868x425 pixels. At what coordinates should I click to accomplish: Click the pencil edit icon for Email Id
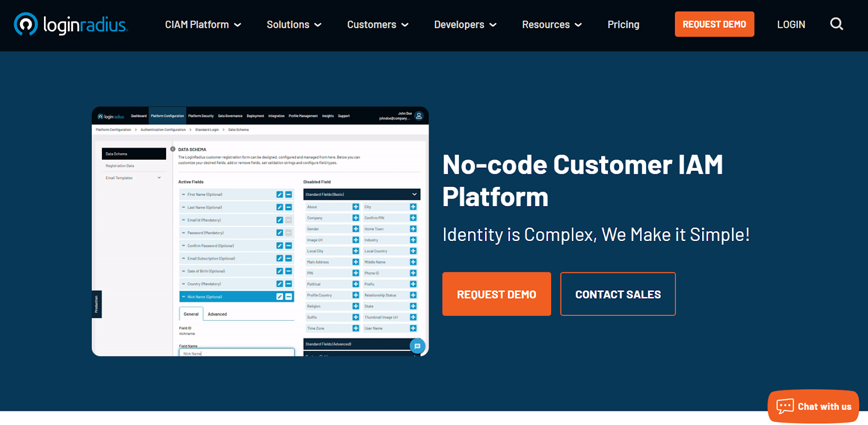coord(279,220)
